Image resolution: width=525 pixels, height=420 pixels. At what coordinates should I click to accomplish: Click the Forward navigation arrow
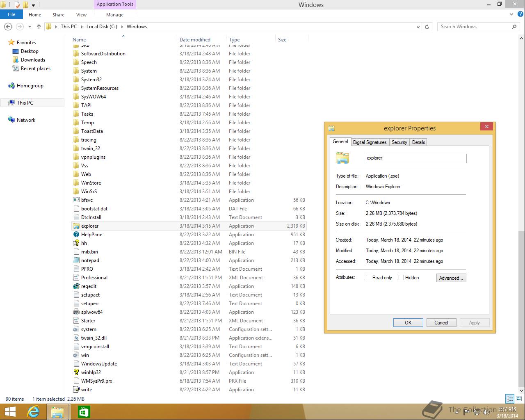(x=19, y=27)
